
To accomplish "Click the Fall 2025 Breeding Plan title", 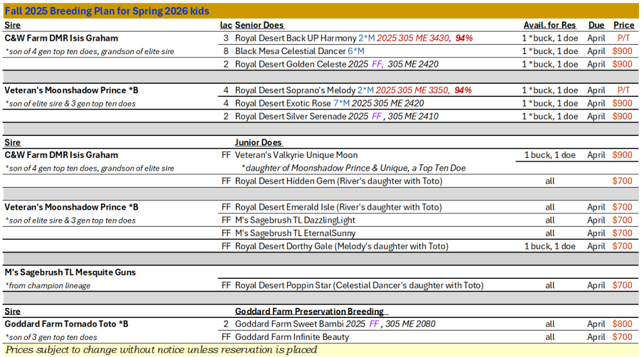I will (x=107, y=11).
